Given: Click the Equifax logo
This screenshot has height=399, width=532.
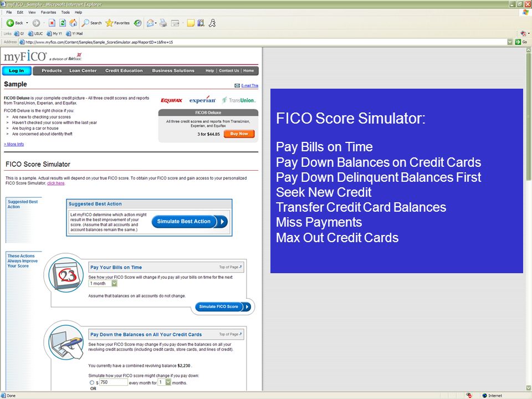Looking at the screenshot, I should click(171, 100).
